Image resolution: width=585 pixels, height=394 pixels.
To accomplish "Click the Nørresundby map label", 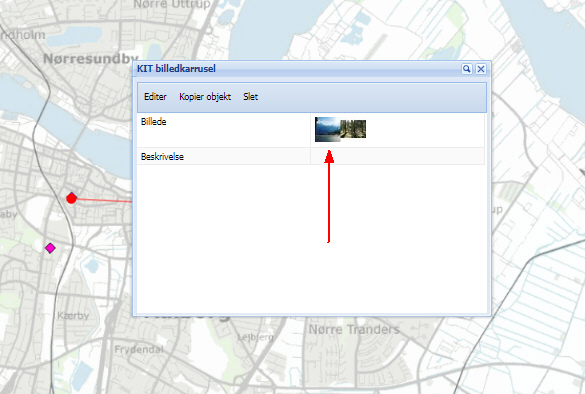I will click(91, 59).
